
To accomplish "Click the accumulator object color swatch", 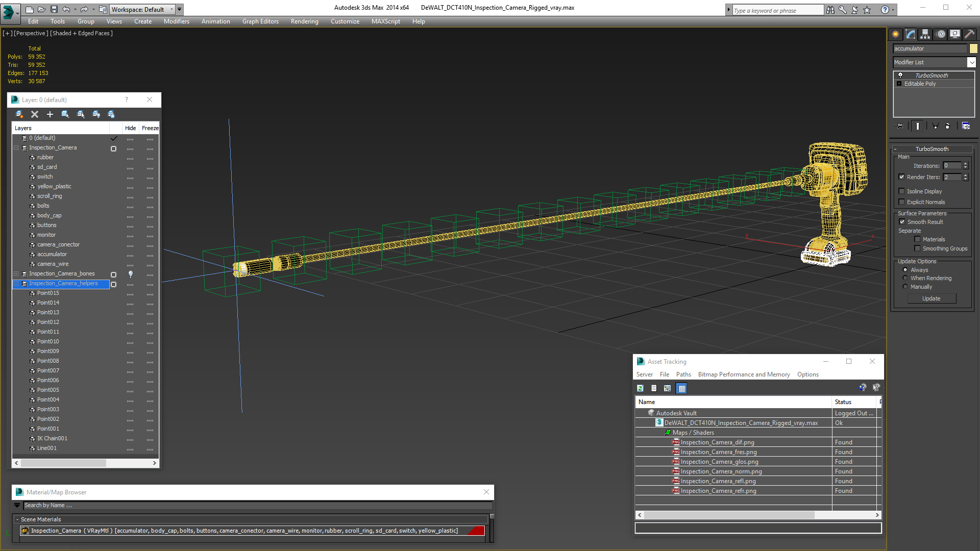I will click(x=973, y=48).
